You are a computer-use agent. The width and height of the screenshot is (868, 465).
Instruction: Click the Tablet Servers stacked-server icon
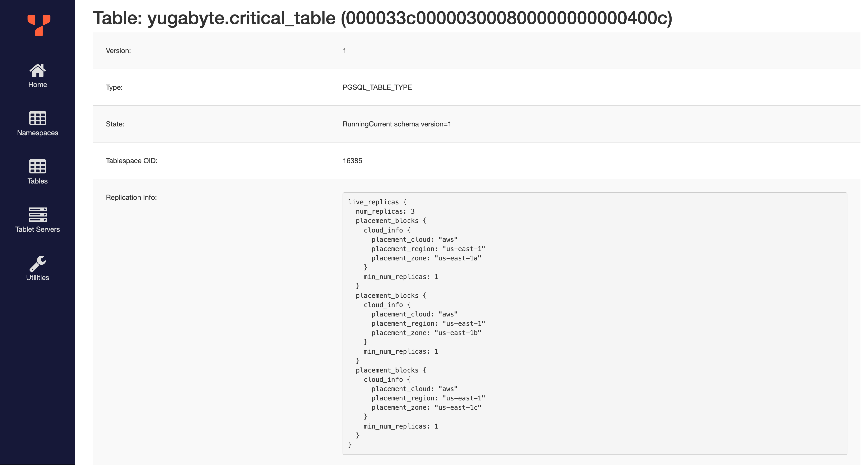(x=37, y=214)
